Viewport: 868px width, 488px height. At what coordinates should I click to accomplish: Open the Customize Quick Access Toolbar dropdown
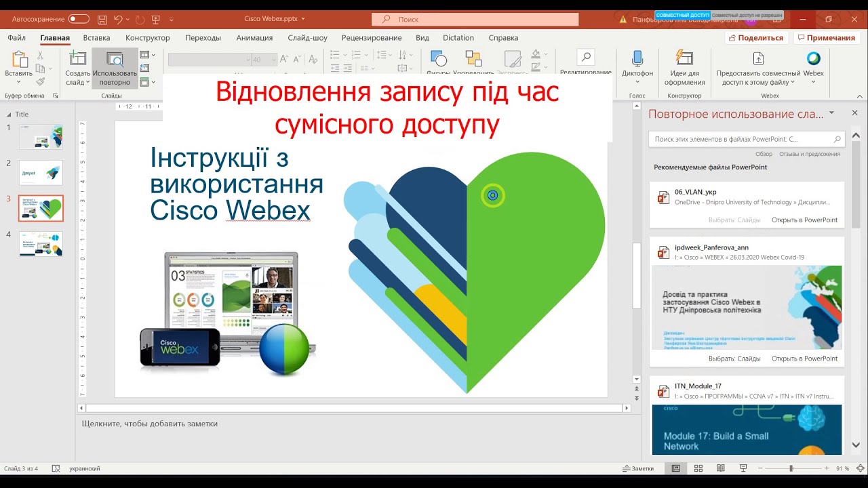tap(173, 19)
